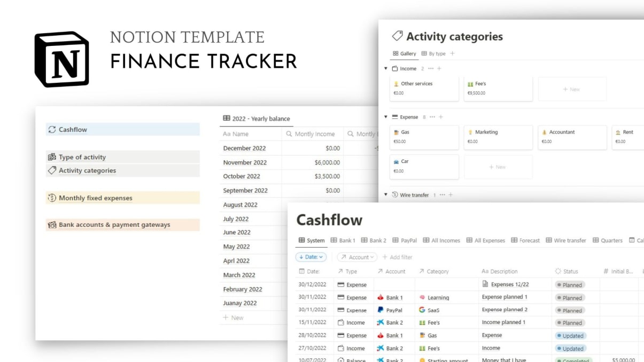Click the Income group icon in Activity categories
This screenshot has height=362, width=644.
(x=395, y=68)
